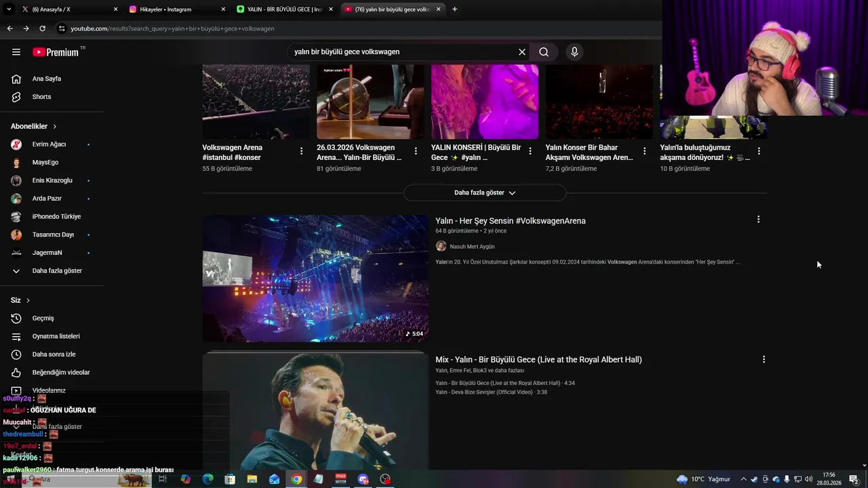The width and height of the screenshot is (868, 488).
Task: Open a new browser tab with the plus icon
Action: point(454,9)
